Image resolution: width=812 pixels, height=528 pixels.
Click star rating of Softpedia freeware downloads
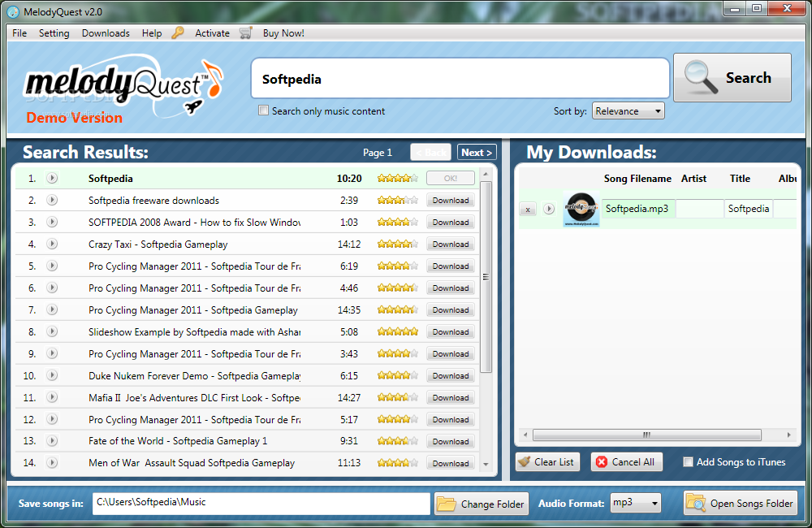pyautogui.click(x=398, y=200)
